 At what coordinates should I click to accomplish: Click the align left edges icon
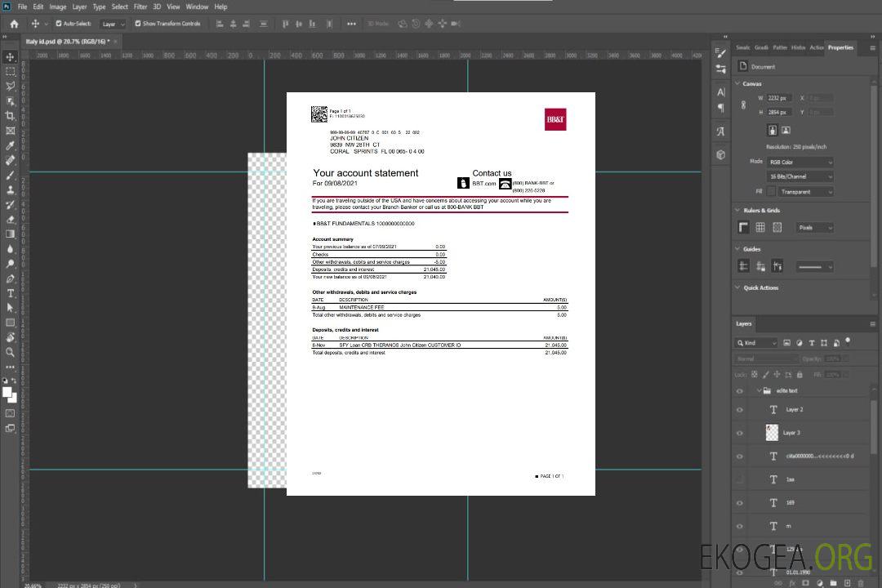pos(220,24)
